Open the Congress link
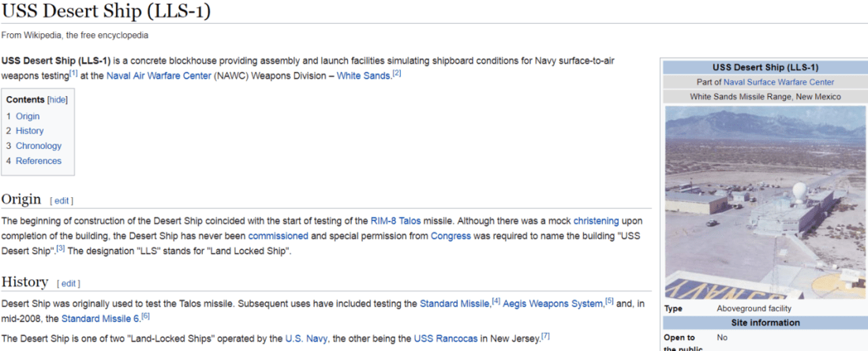Screen dimensions: 868x351 coord(451,236)
